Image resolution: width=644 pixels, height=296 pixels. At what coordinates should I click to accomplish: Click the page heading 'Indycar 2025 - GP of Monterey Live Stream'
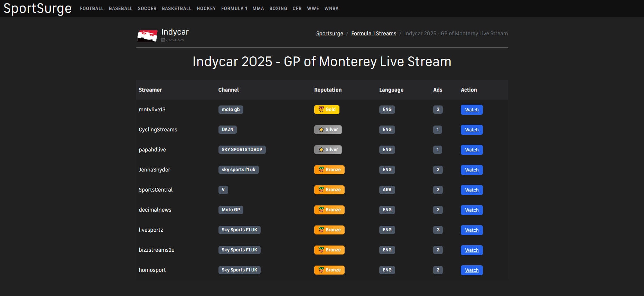(322, 62)
